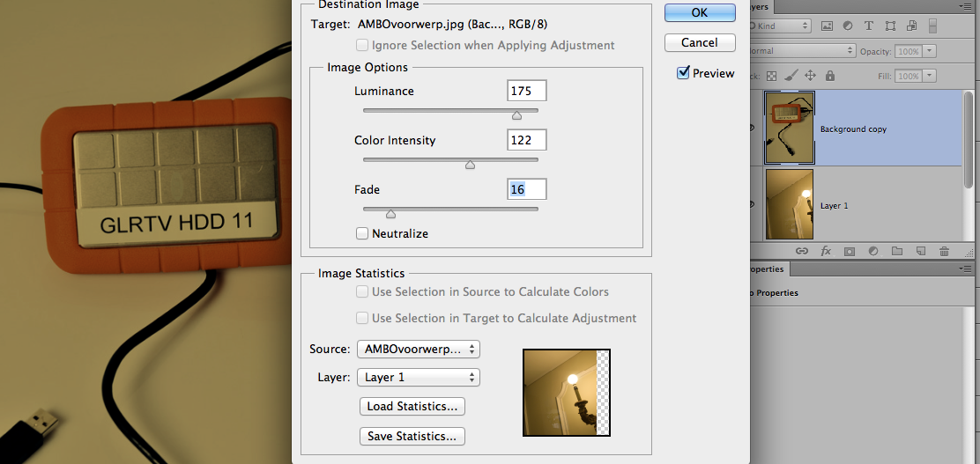
Task: Click the Link layers icon
Action: point(801,251)
